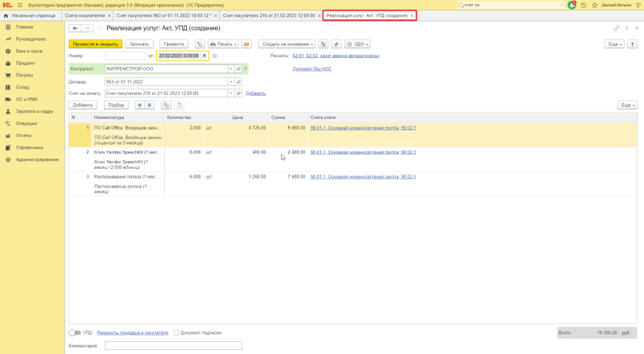Open main hamburger menu near 1C logo

(19, 5)
